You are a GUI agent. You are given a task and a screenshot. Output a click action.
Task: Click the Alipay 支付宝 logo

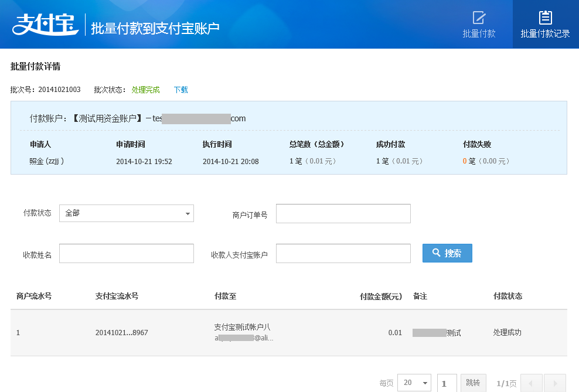click(46, 25)
